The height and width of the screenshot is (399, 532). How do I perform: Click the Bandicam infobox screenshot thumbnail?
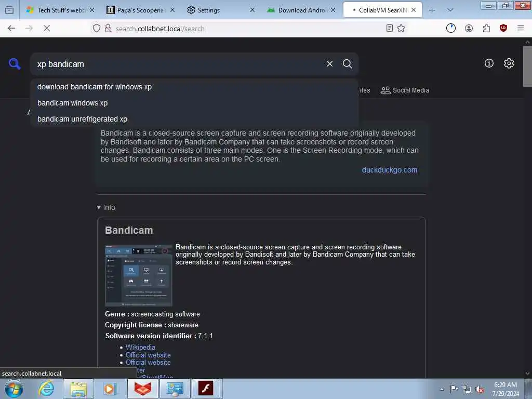(139, 275)
